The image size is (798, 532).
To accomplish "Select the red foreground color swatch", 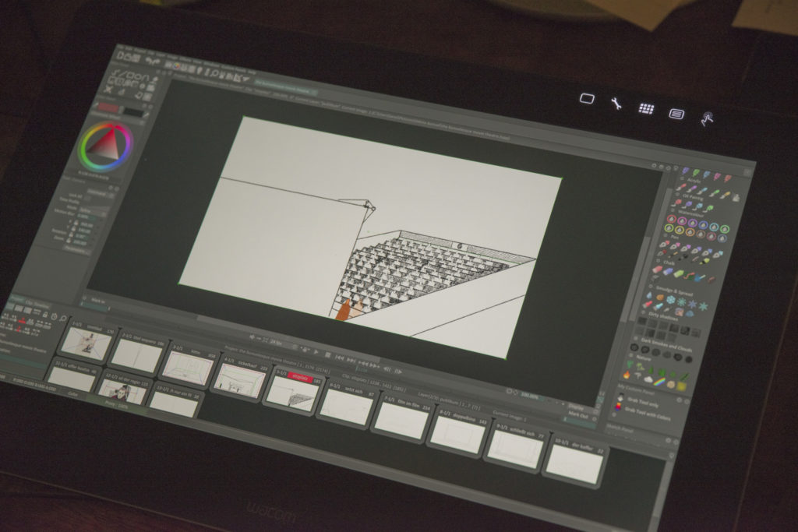I will coord(108,107).
